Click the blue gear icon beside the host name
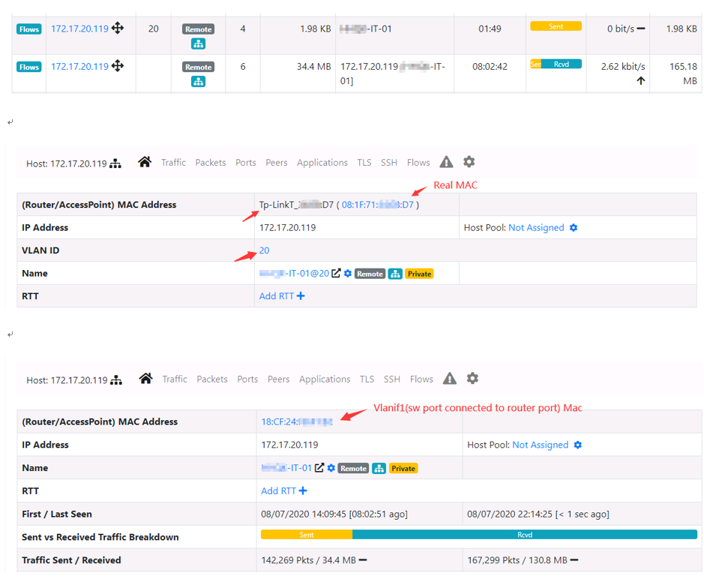Screen dimensions: 704x588 346,273
